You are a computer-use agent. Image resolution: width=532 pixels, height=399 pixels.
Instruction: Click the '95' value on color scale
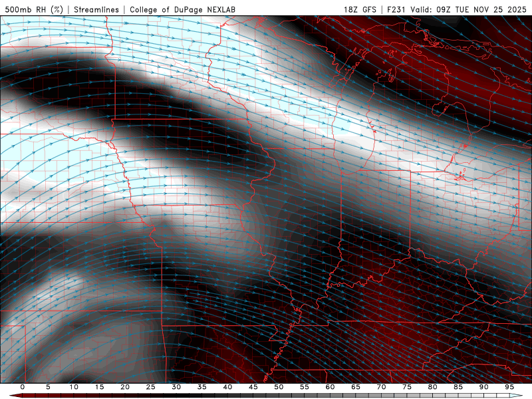[x=509, y=387]
